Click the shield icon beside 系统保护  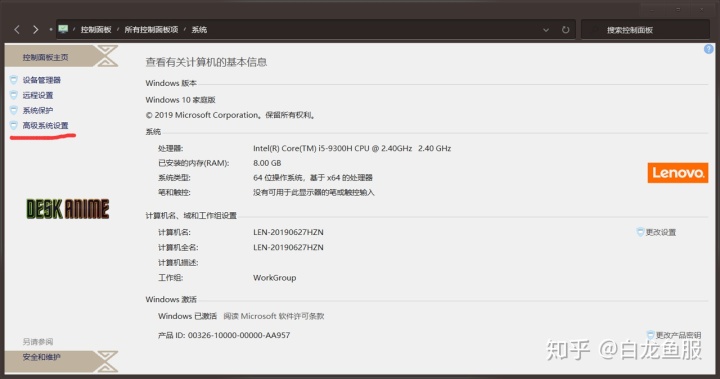[x=14, y=110]
